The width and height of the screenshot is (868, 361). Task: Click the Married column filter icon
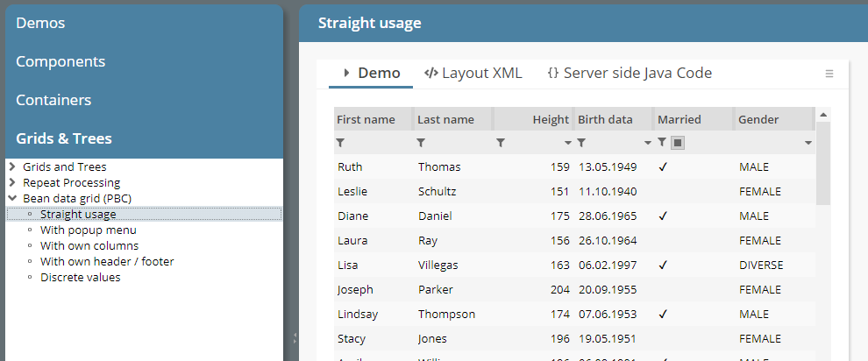pos(663,142)
